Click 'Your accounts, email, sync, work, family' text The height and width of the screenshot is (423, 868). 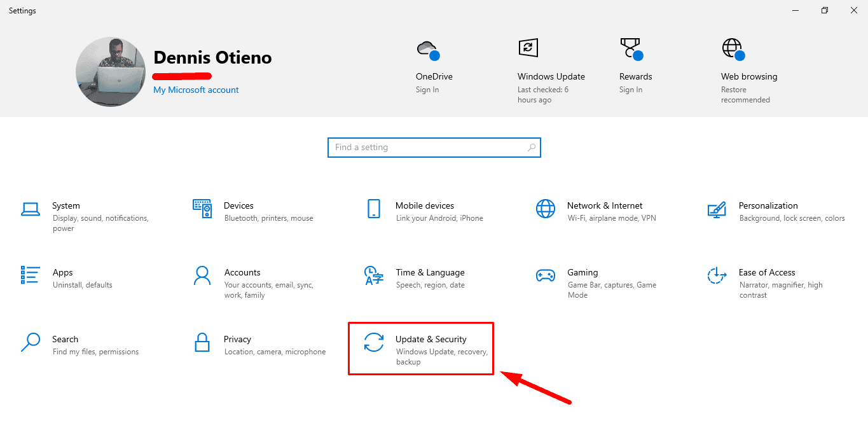pyautogui.click(x=268, y=290)
